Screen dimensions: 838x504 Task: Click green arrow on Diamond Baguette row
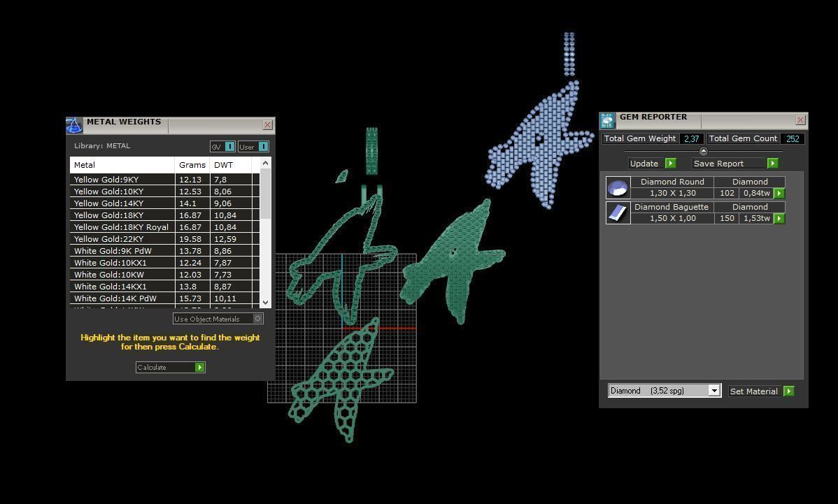click(x=779, y=218)
